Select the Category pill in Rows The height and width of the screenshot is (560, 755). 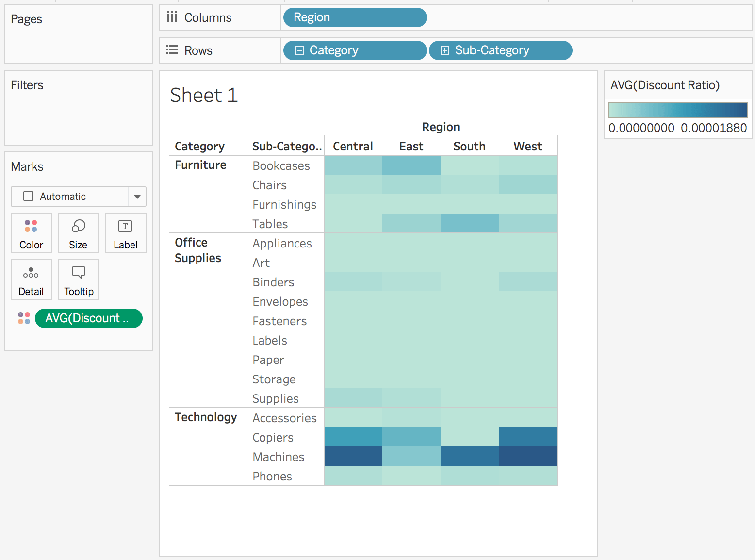coord(355,50)
